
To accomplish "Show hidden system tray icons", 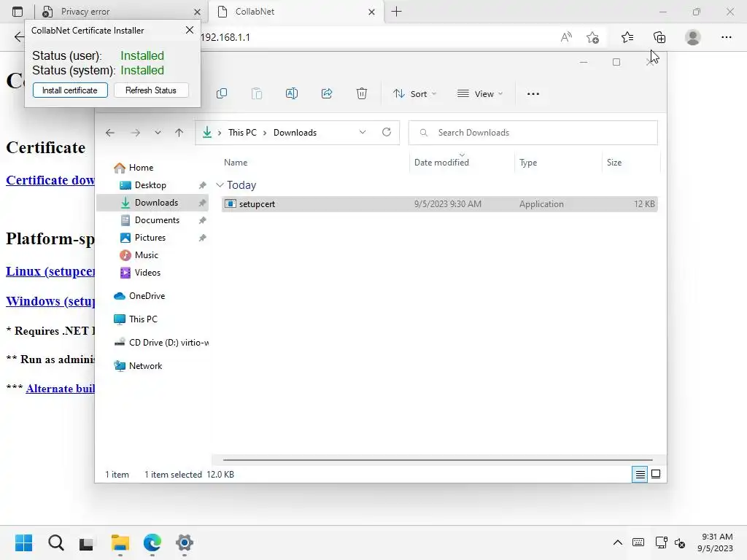I will pyautogui.click(x=617, y=542).
